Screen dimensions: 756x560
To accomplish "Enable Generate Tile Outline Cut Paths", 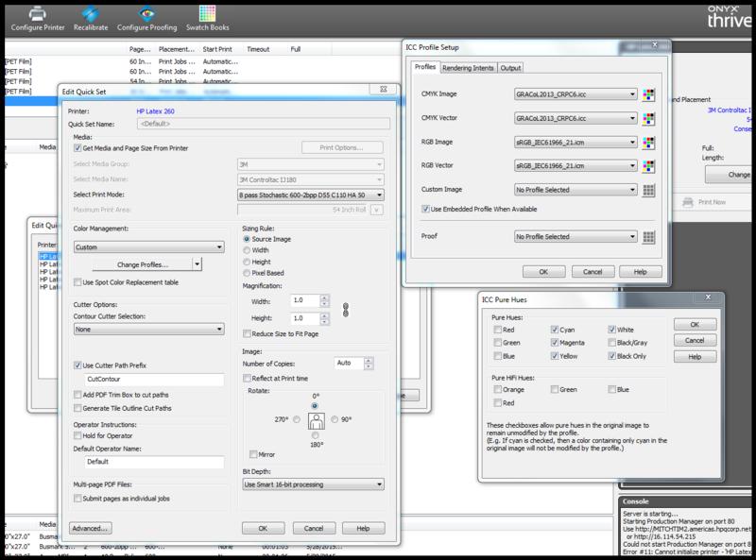I will pos(77,408).
